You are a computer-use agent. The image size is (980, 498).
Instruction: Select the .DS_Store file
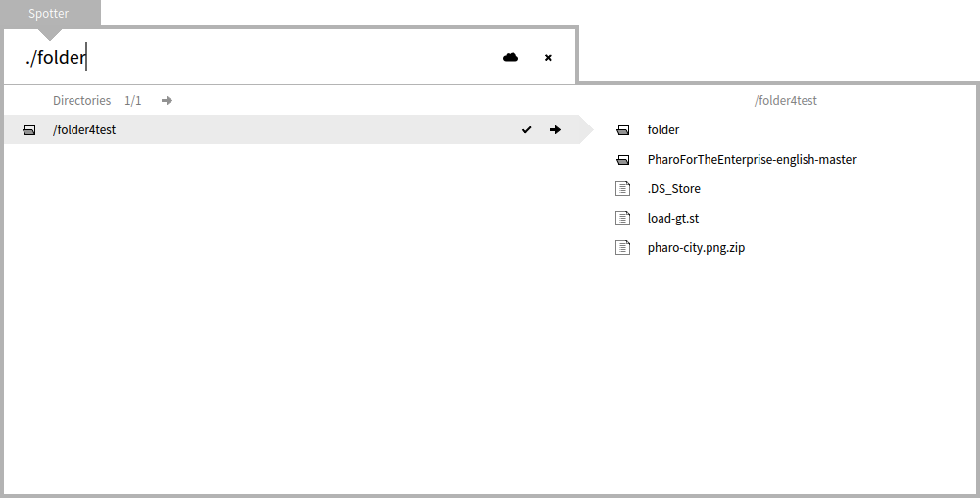coord(674,188)
